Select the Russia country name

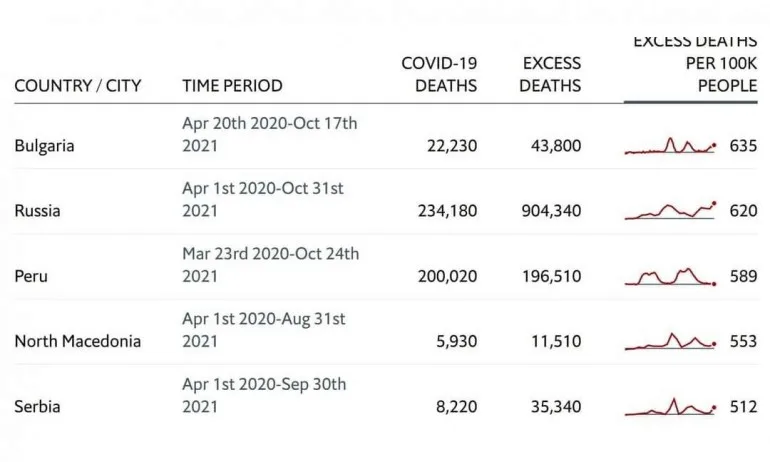pyautogui.click(x=37, y=211)
